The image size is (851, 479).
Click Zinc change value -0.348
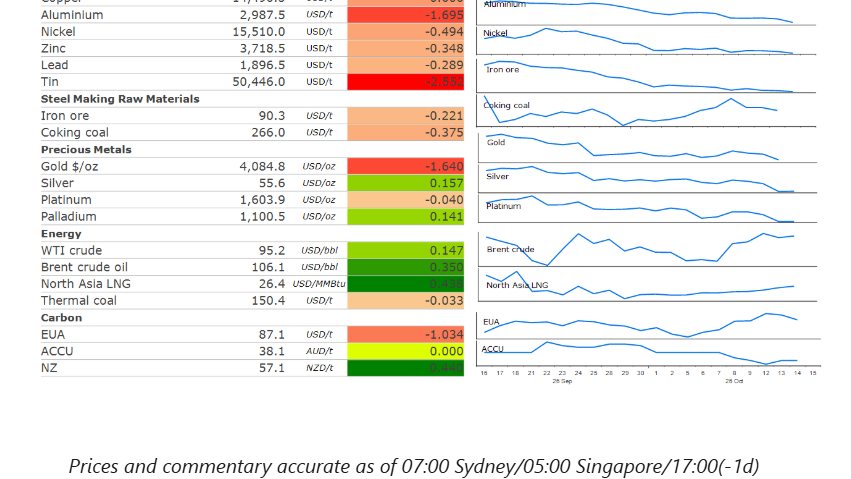[444, 48]
